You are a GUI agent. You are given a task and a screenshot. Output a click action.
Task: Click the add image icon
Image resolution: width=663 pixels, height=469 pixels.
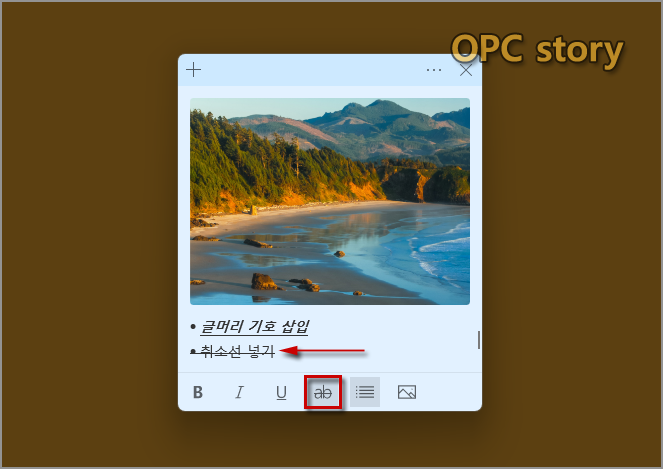407,392
